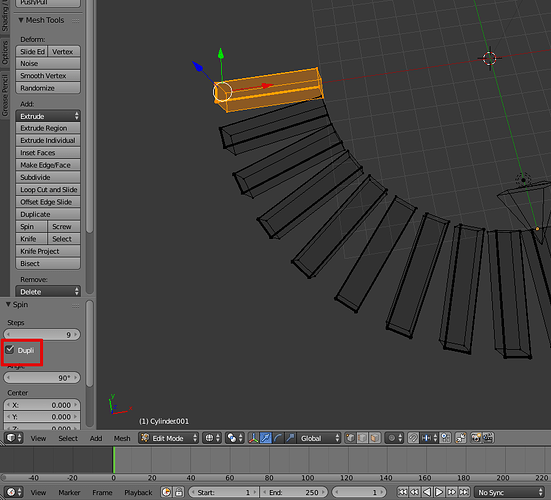Image resolution: width=551 pixels, height=500 pixels.
Task: Toggle the 3D manipulator widget icon
Action: coord(253,438)
